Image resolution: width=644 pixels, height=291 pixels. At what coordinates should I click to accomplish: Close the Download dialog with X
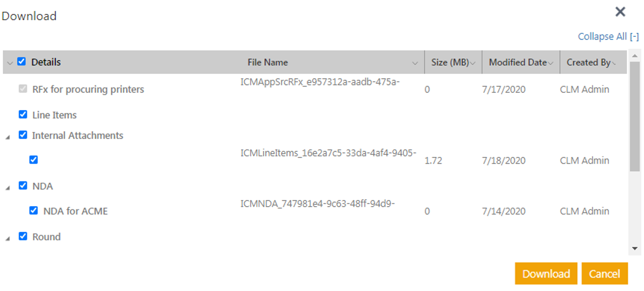pyautogui.click(x=620, y=12)
